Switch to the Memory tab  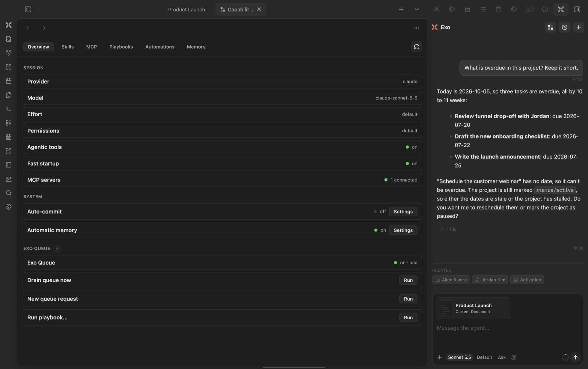click(196, 47)
